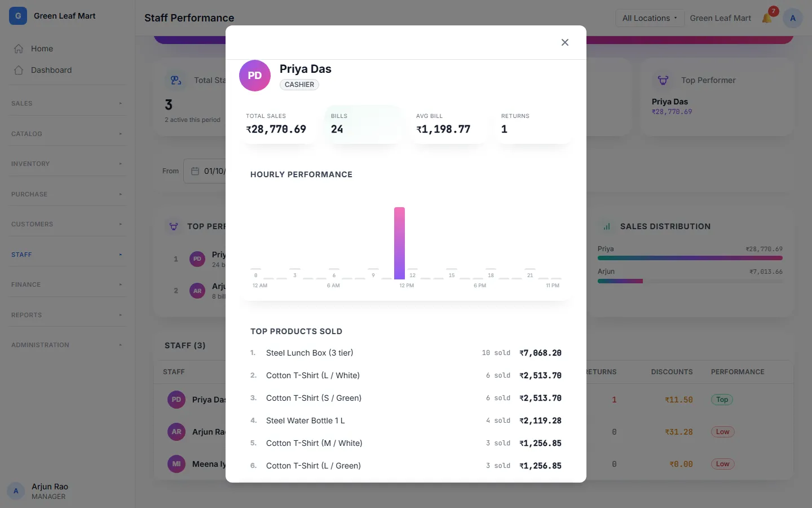The width and height of the screenshot is (812, 508).
Task: Expand the Reports sidebar section
Action: click(x=68, y=315)
